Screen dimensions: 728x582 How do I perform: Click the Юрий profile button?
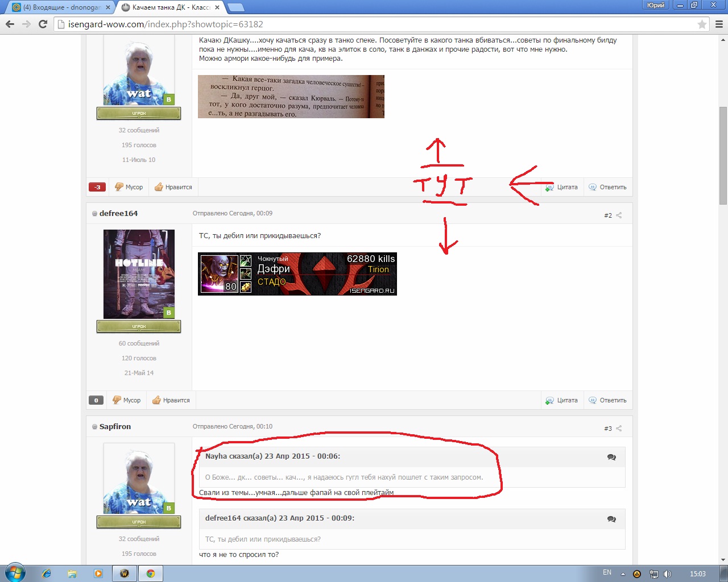click(x=655, y=5)
